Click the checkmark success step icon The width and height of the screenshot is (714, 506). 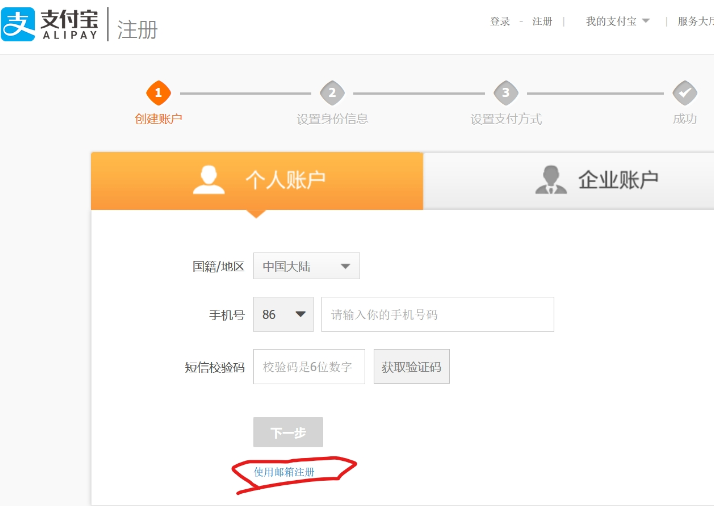coord(684,93)
